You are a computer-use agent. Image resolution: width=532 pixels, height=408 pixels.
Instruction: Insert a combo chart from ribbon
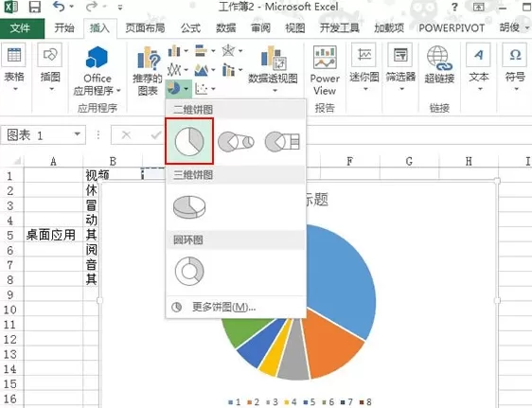point(228,70)
